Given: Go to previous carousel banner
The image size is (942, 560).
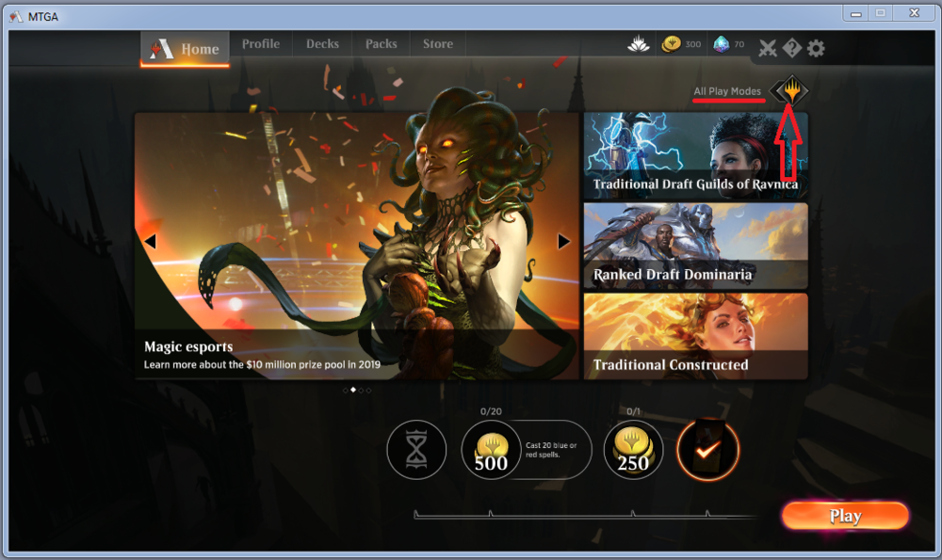Looking at the screenshot, I should [150, 242].
